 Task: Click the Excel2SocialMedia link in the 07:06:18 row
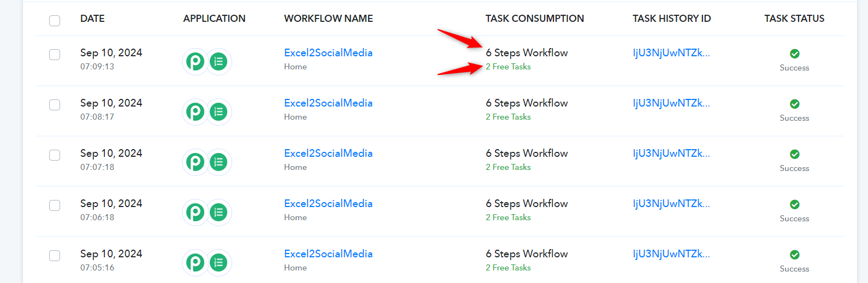pyautogui.click(x=328, y=204)
